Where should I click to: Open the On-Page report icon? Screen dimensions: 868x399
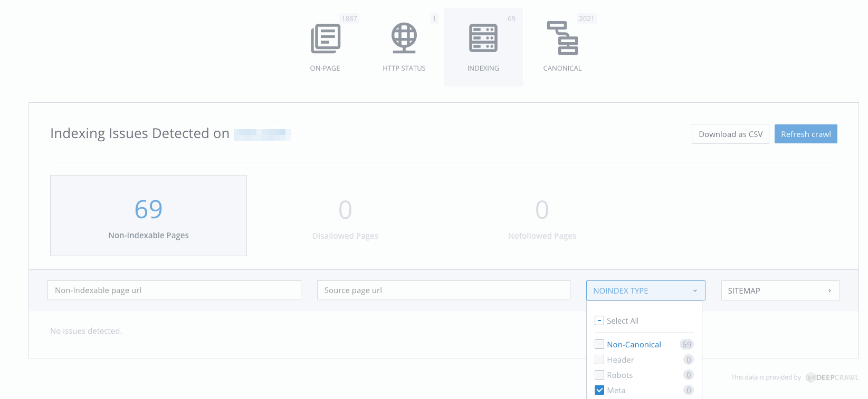[x=326, y=38]
